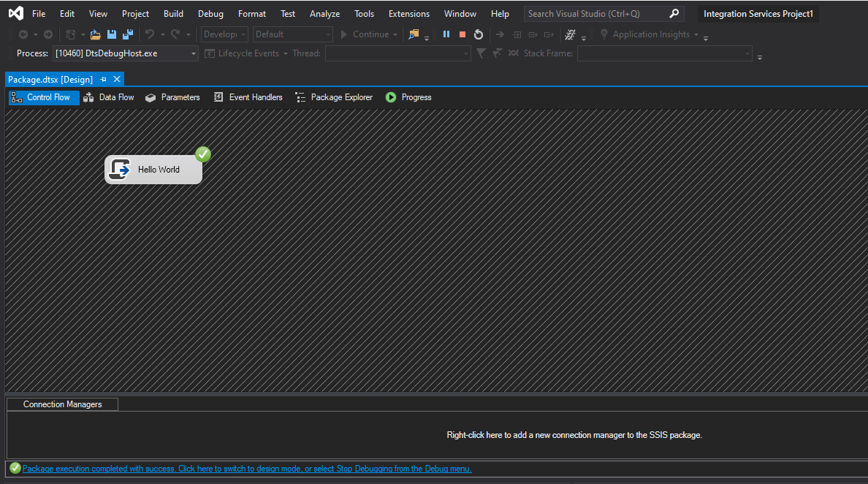Close the Package.dtsx design tab
The image size is (868, 484).
[117, 79]
